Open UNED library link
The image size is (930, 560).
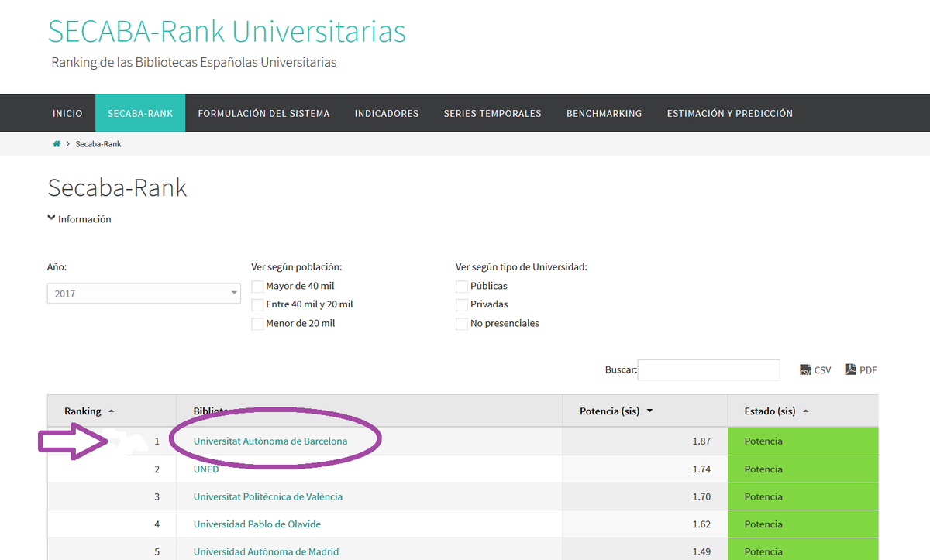point(206,469)
